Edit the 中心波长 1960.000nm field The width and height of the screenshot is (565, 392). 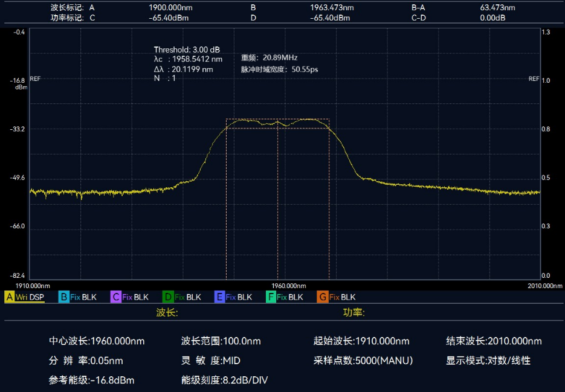97,341
